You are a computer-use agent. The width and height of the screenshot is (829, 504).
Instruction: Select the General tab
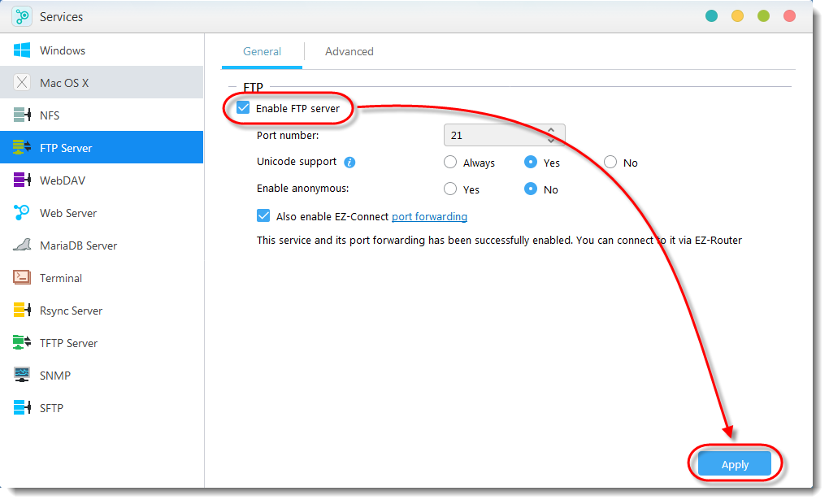262,51
